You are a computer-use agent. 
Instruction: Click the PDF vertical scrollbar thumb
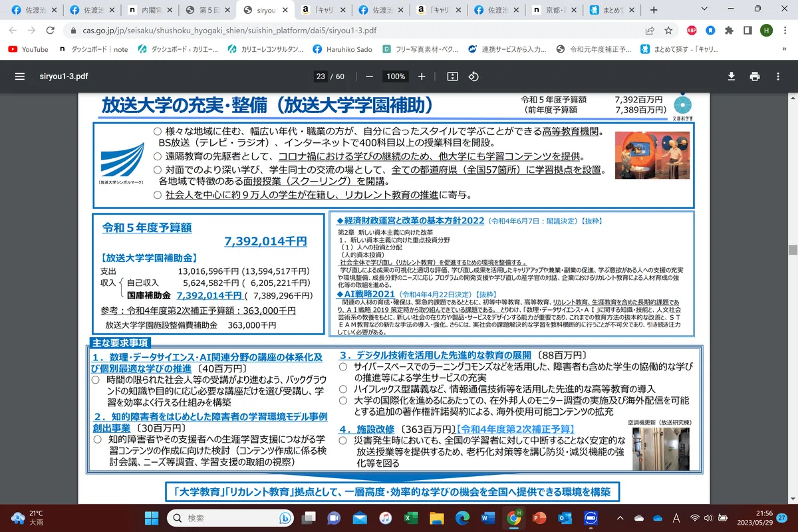point(792,250)
